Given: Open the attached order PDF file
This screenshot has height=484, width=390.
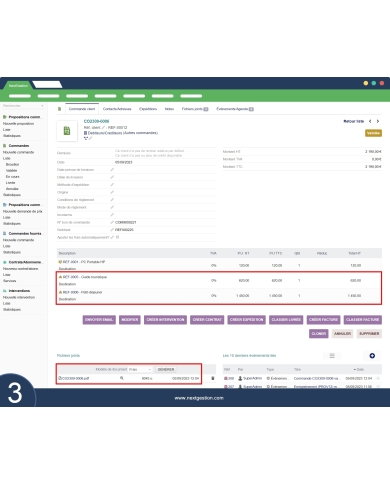Looking at the screenshot, I should tap(74, 378).
